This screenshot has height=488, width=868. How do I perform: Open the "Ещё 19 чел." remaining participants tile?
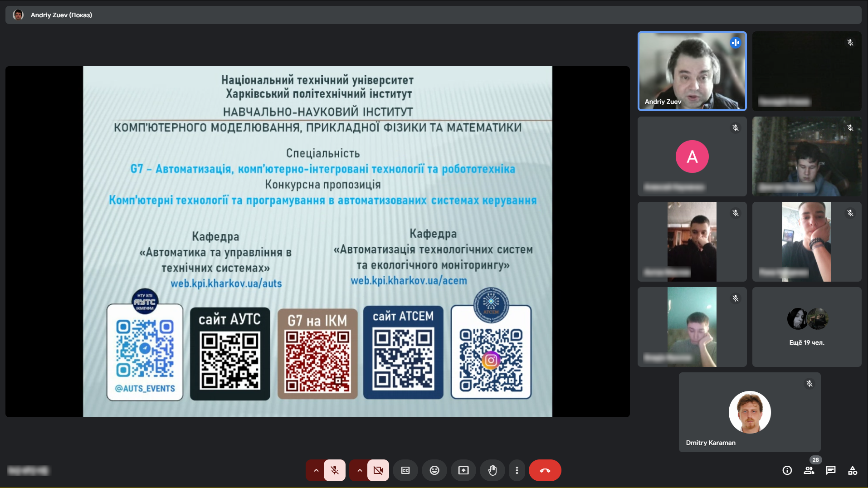(807, 327)
